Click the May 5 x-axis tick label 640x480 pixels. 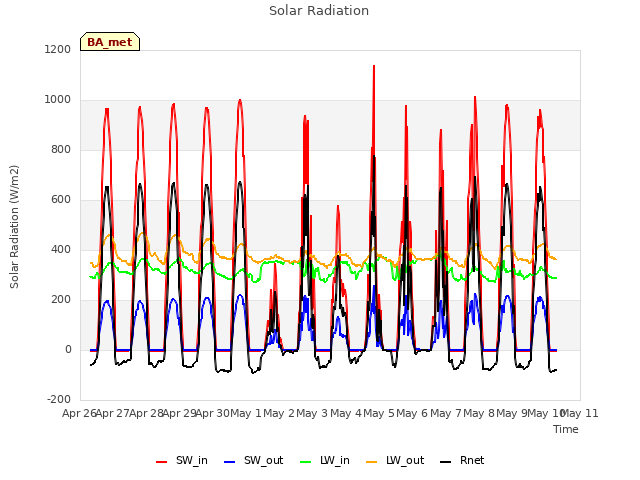[379, 413]
